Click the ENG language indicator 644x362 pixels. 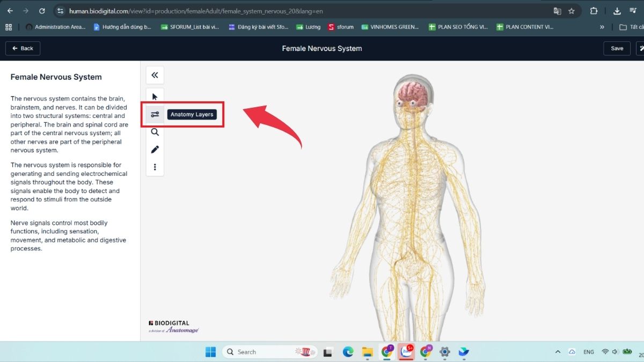tap(589, 352)
